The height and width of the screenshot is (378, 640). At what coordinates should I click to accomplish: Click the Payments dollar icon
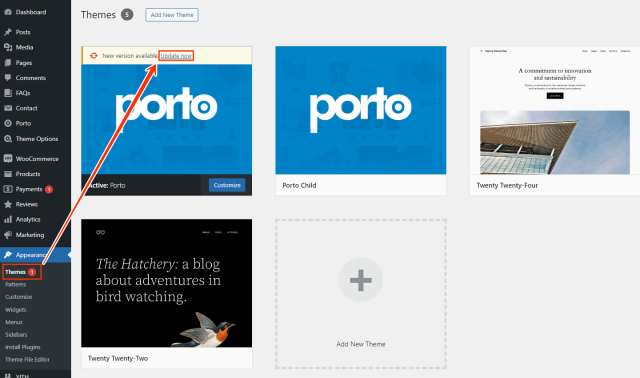(8, 189)
